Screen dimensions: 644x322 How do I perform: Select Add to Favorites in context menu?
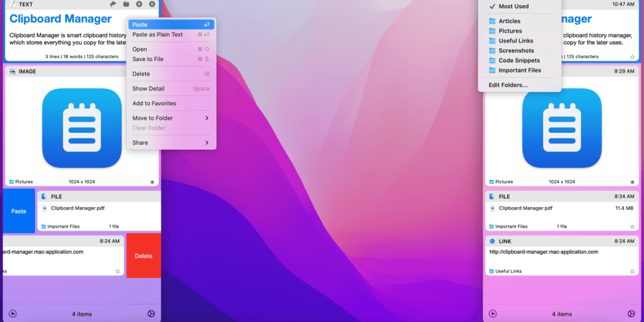[x=154, y=103]
